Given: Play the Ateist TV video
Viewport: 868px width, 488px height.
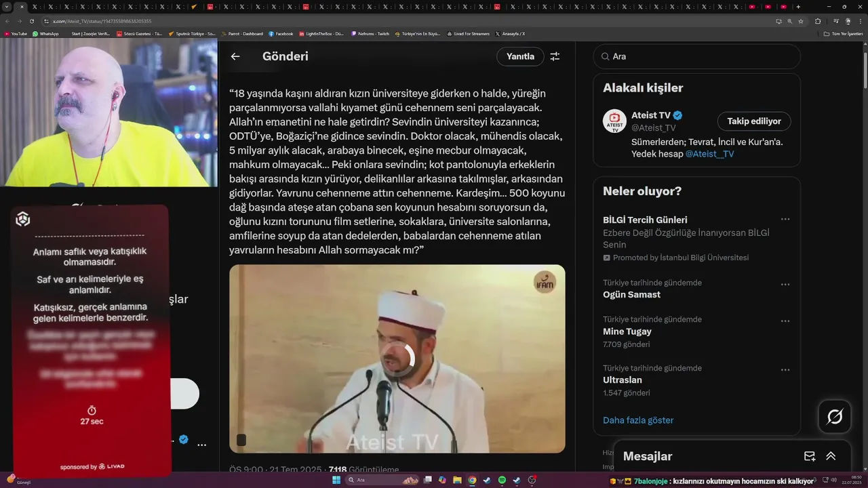Looking at the screenshot, I should (x=397, y=359).
